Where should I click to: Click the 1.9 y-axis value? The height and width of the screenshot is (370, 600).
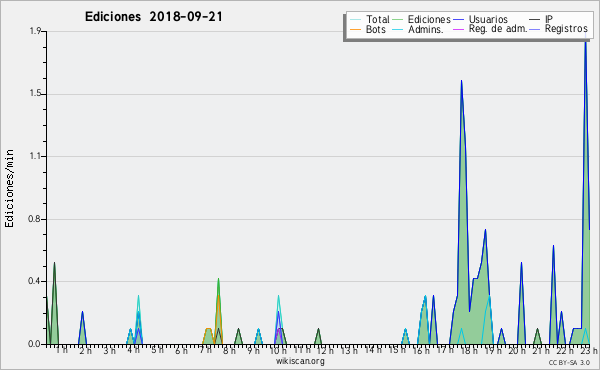(36, 31)
